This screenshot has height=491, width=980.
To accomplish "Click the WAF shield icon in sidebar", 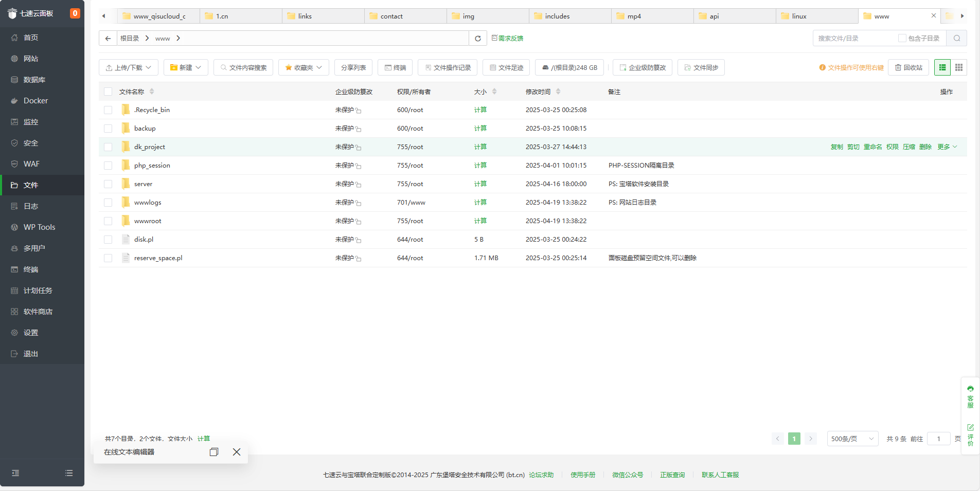I will click(x=14, y=164).
